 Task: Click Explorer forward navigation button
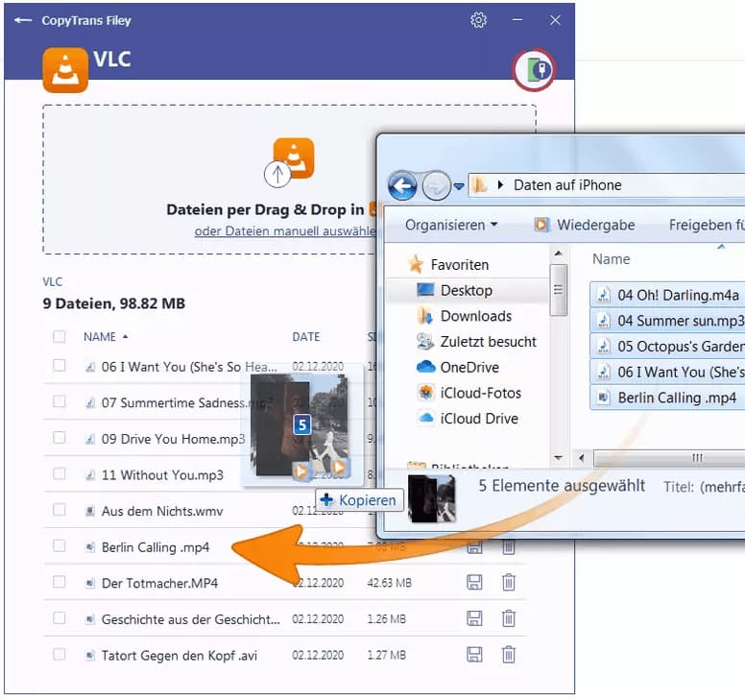(436, 185)
